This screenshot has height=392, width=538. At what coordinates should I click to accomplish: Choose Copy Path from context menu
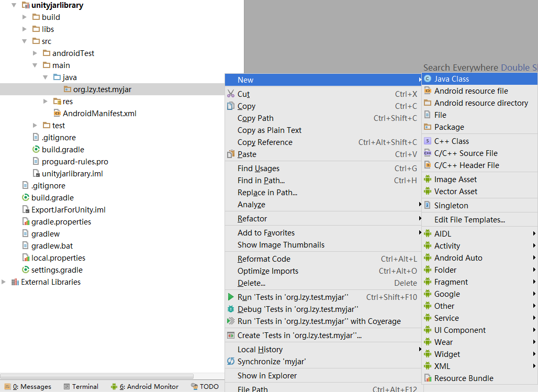pos(323,118)
